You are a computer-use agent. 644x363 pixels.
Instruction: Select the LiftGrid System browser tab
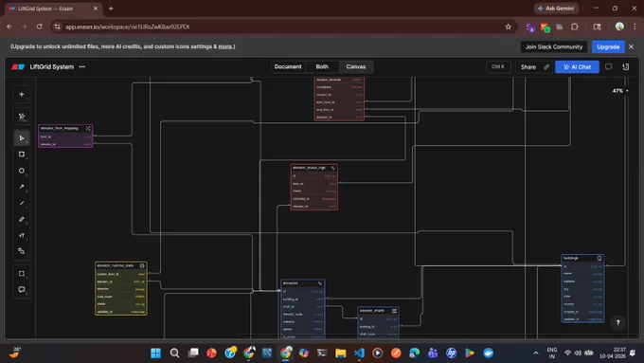[x=53, y=9]
